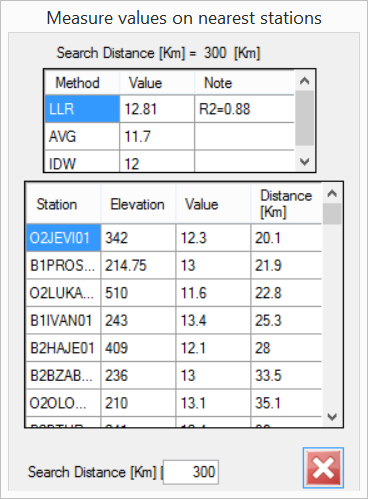Click value cell 11.6
This screenshot has height=499, width=368.
coord(213,293)
